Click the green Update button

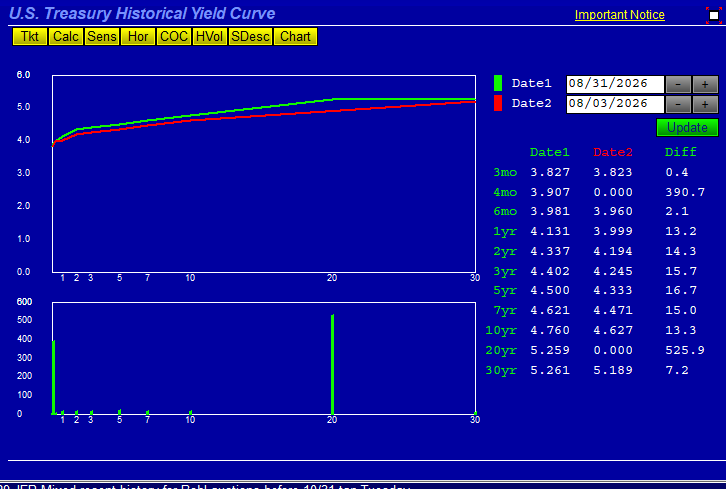pyautogui.click(x=687, y=127)
